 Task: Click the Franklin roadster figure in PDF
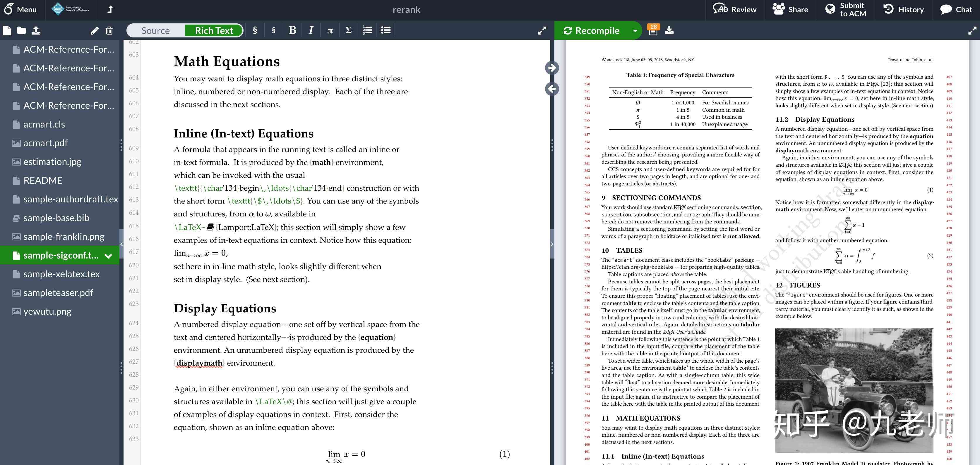pos(854,390)
